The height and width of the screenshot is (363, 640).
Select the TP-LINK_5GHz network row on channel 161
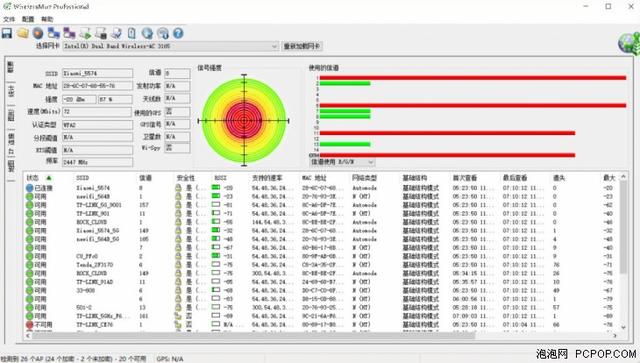coord(322,316)
